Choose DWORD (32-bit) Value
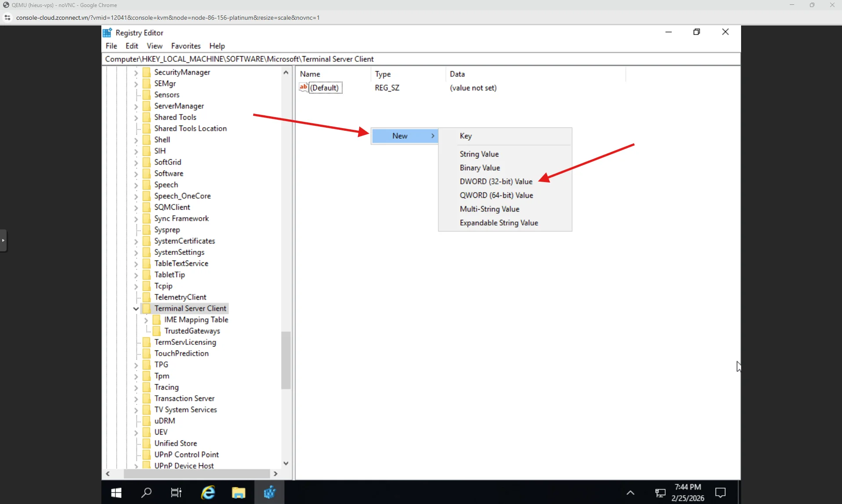 (505, 182)
